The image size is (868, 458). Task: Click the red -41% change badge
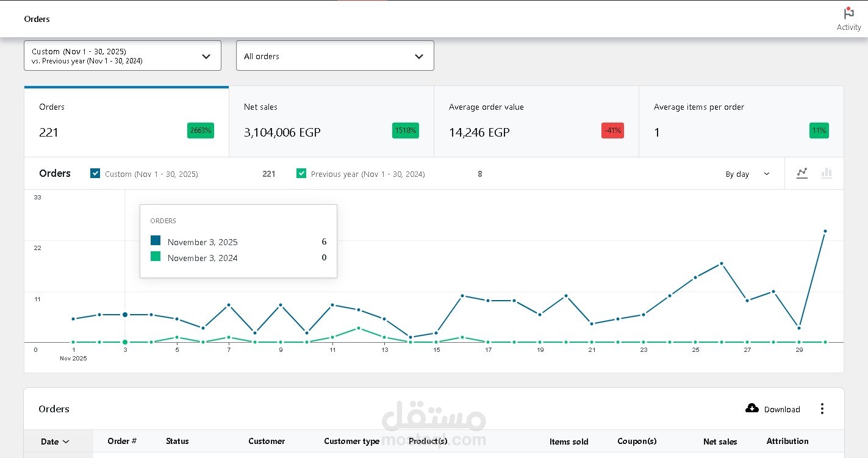(x=612, y=131)
